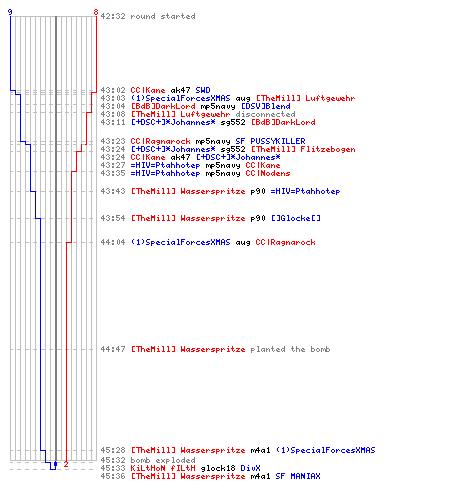Click victim SF MANIAX at 45:36
This screenshot has height=500, width=450.
(298, 476)
